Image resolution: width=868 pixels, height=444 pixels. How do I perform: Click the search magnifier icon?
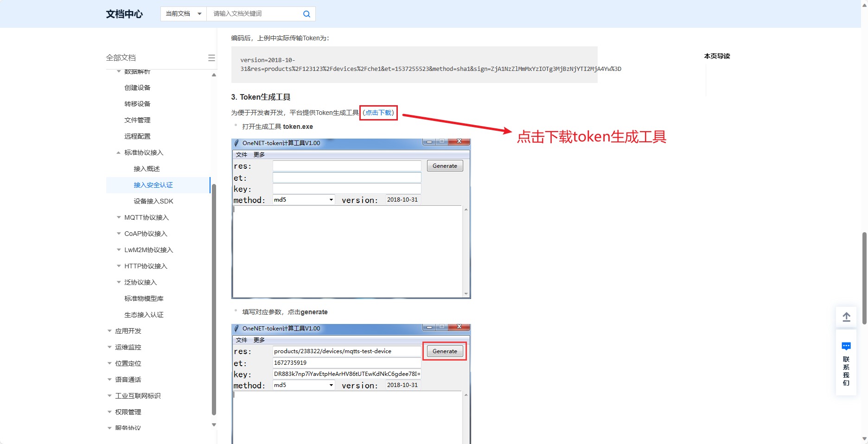pyautogui.click(x=306, y=14)
